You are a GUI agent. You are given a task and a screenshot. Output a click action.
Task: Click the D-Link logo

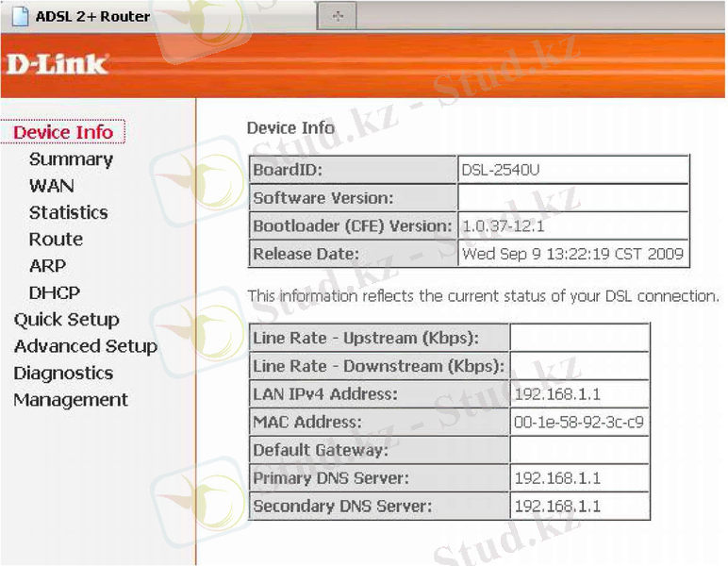[x=58, y=64]
